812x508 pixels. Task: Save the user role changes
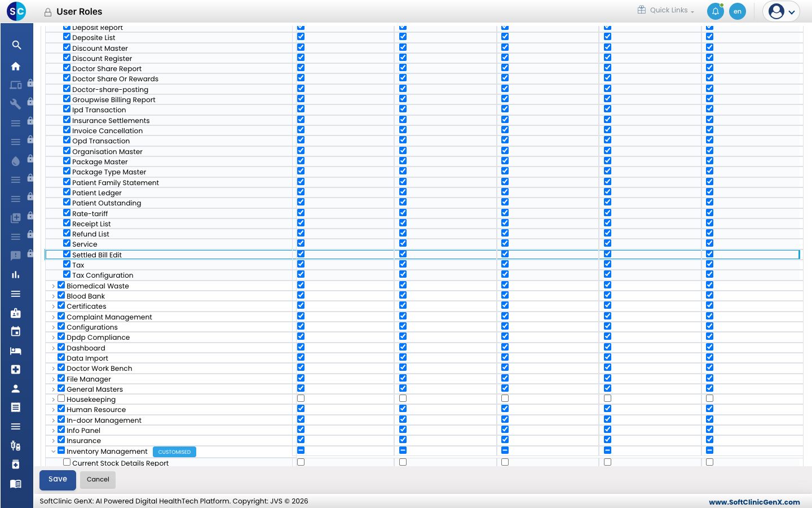(58, 479)
